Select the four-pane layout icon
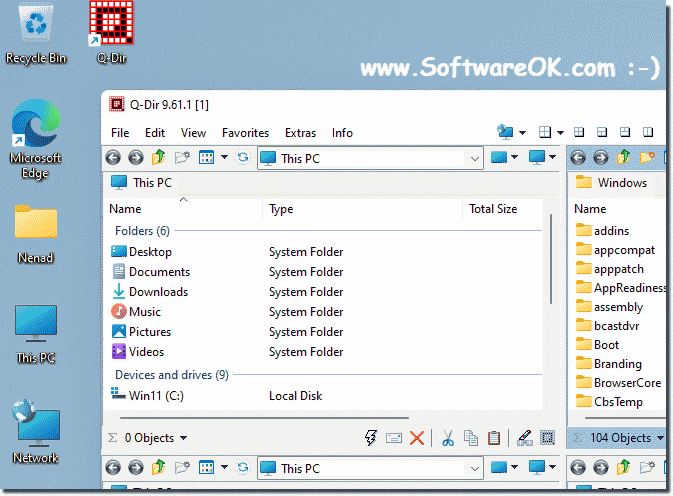The width and height of the screenshot is (673, 496). 579,132
